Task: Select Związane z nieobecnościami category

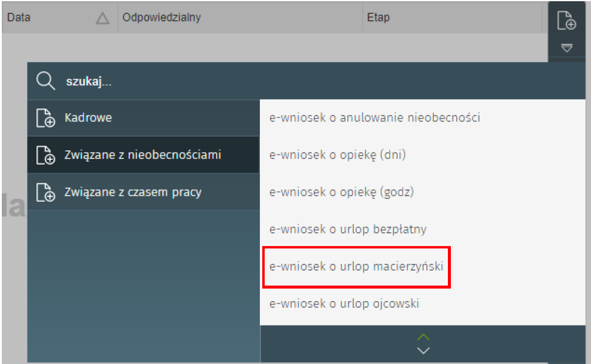Action: (143, 155)
